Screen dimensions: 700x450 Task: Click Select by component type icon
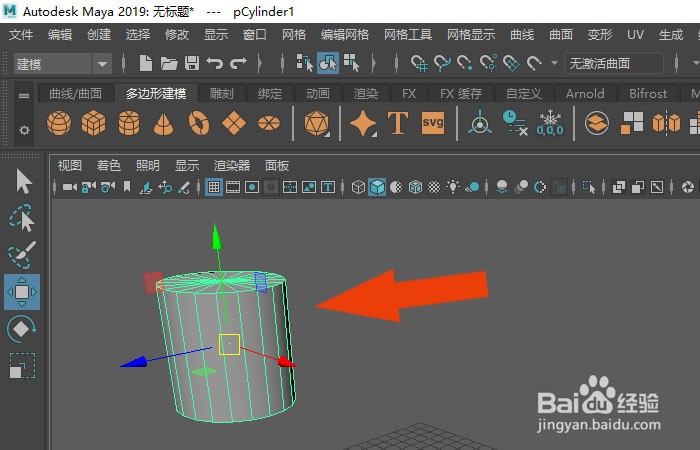point(351,63)
